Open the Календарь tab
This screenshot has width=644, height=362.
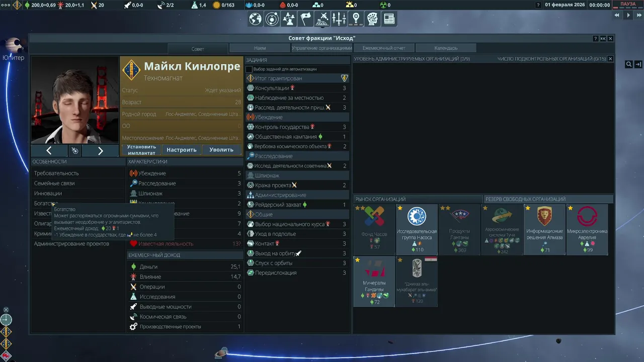coord(446,48)
